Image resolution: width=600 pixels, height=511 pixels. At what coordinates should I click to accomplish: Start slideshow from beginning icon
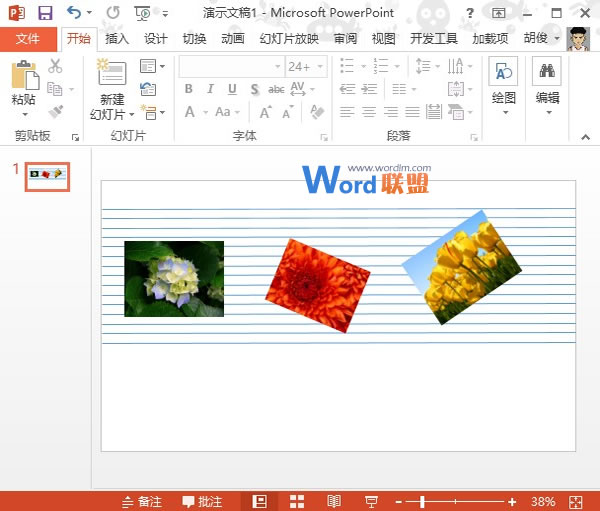[142, 13]
